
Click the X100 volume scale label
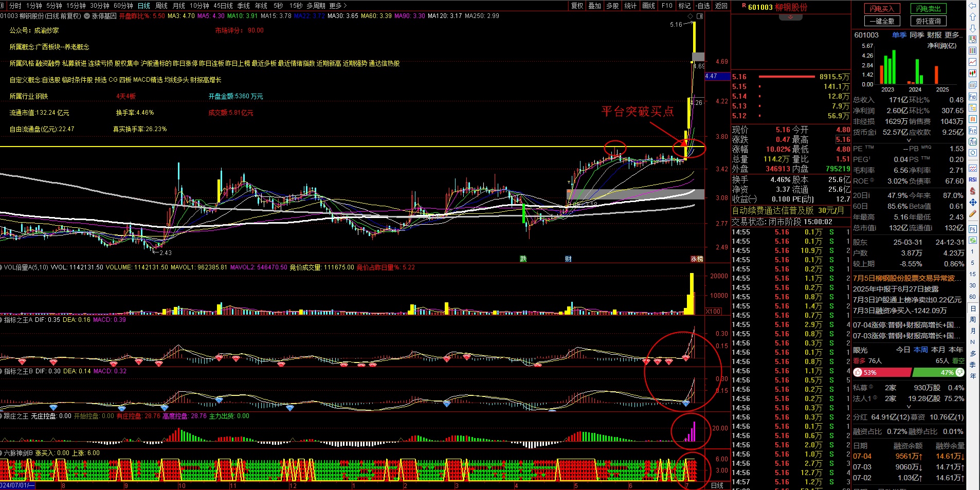714,312
